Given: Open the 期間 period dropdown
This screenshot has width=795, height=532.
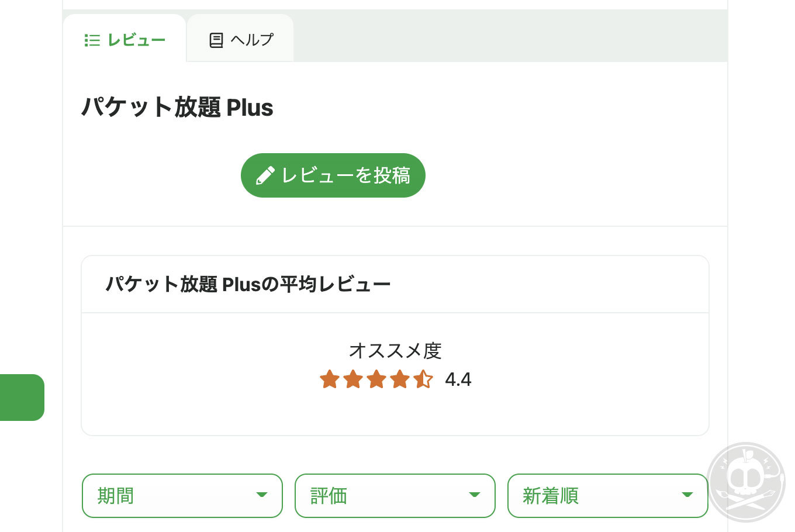Looking at the screenshot, I should point(182,496).
